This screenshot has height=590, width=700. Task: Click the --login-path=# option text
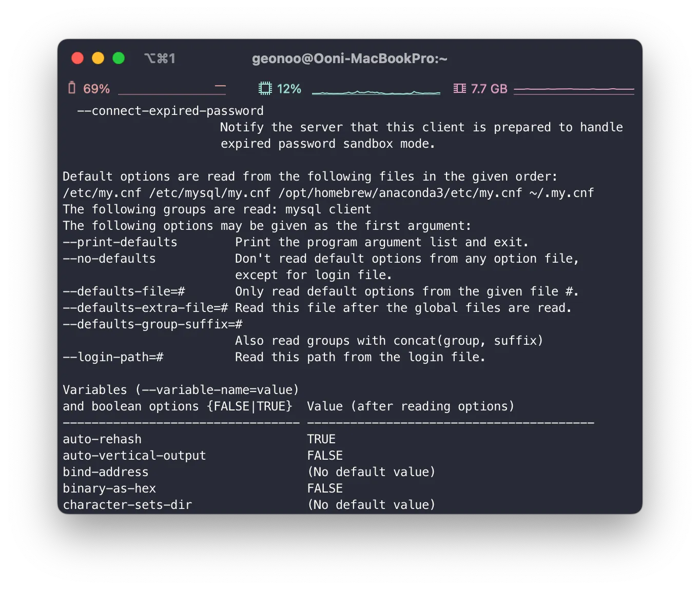[113, 357]
